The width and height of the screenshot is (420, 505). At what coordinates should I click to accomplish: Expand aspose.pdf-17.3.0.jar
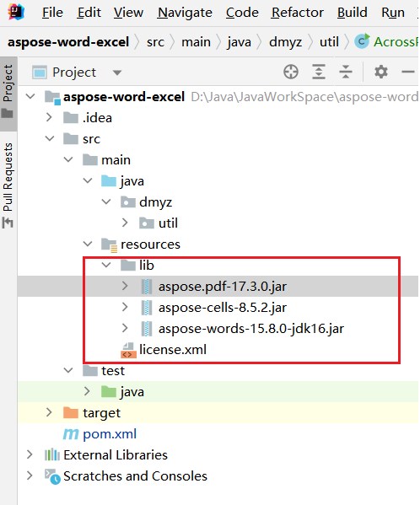coord(125,285)
